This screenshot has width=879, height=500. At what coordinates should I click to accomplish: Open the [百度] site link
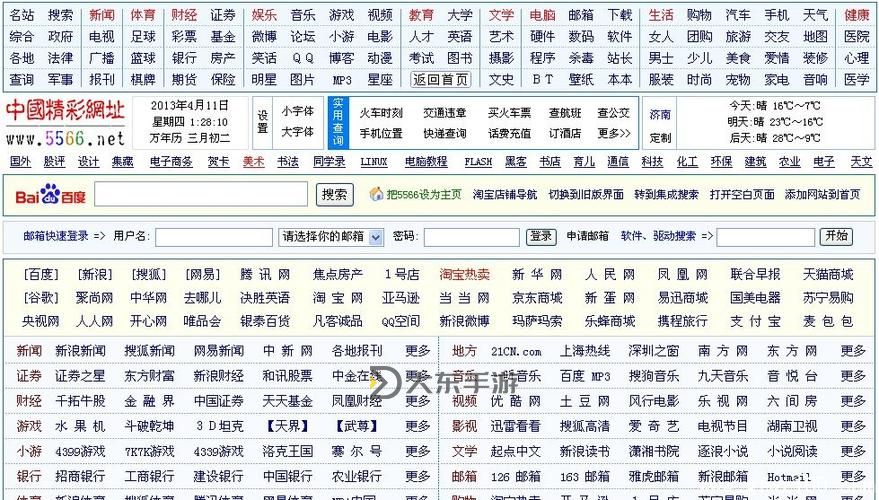(41, 274)
